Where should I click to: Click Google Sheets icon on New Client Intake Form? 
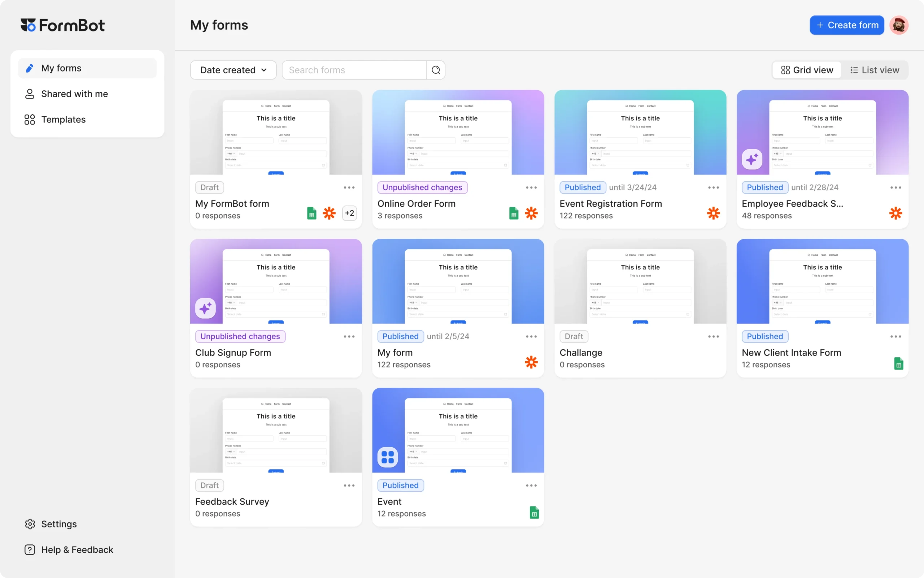tap(898, 363)
